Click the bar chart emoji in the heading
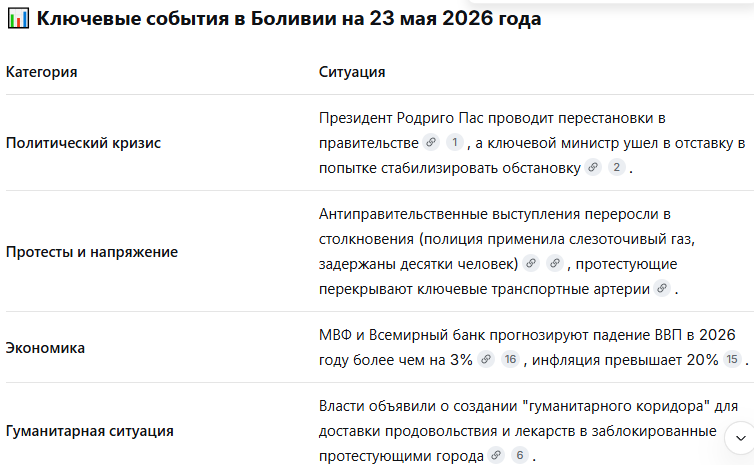The image size is (754, 465). (18, 19)
